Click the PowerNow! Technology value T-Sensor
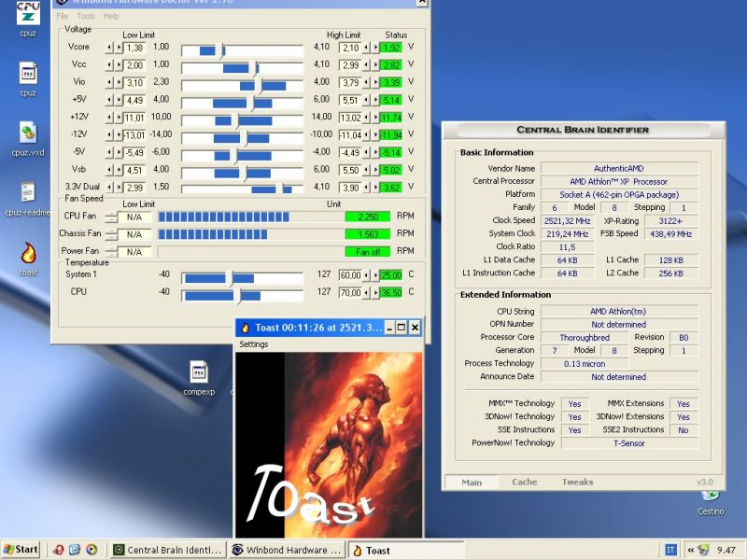Screen dimensions: 747x560 click(x=629, y=442)
